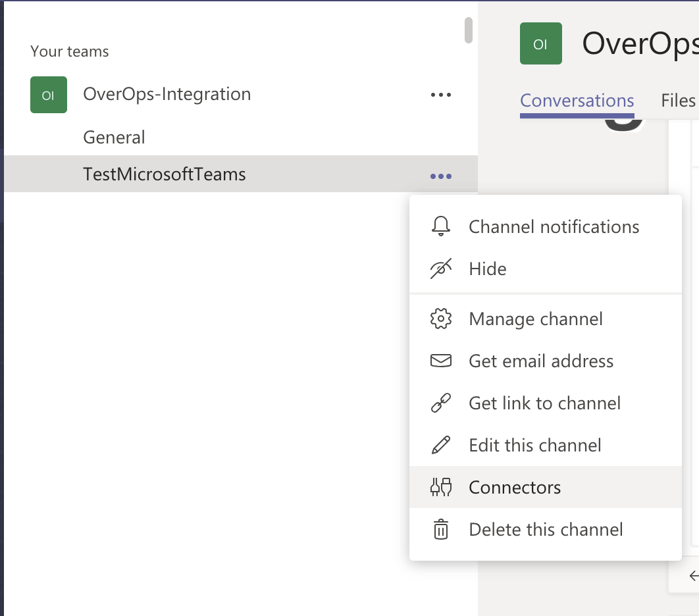The width and height of the screenshot is (699, 616).
Task: Click the teams list scrollbar
Action: point(468,30)
